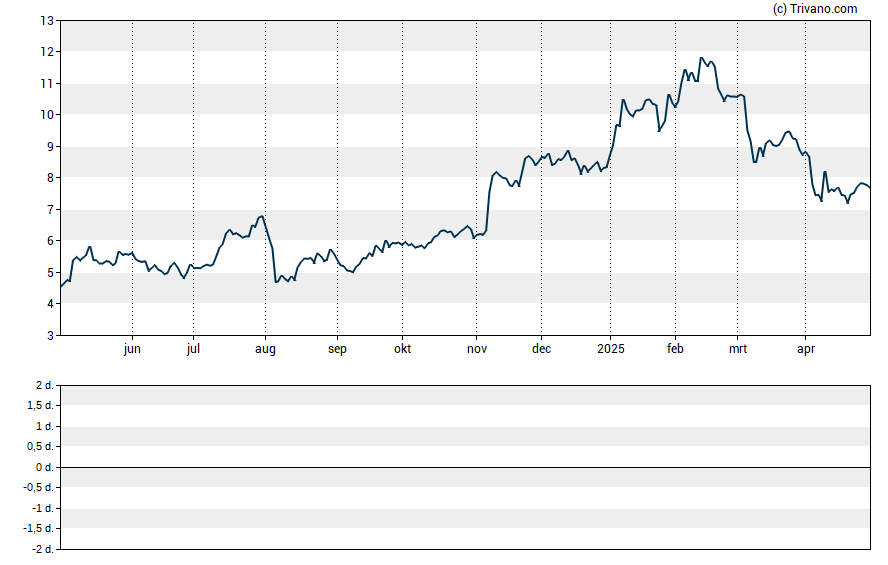888x565 pixels.
Task: Click the price axis value 8
Action: coord(50,178)
